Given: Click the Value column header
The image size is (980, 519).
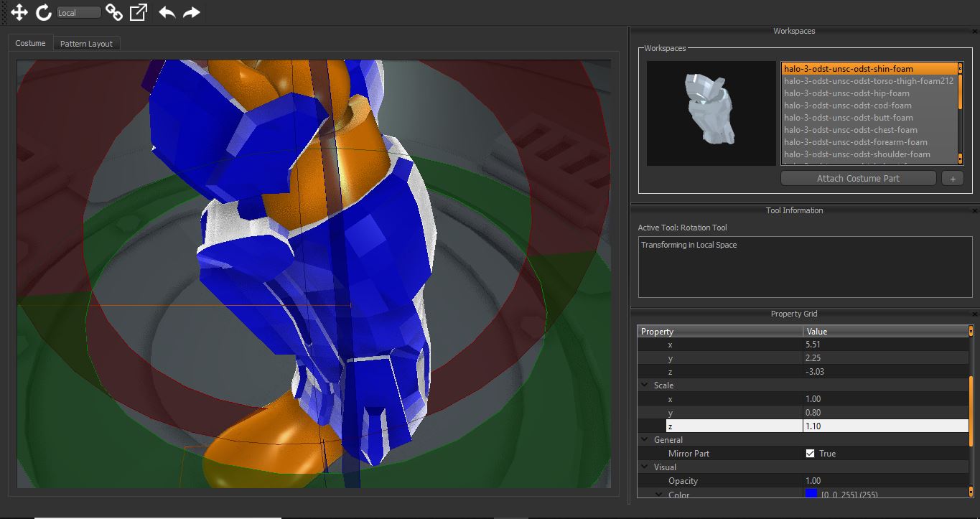Looking at the screenshot, I should point(885,332).
